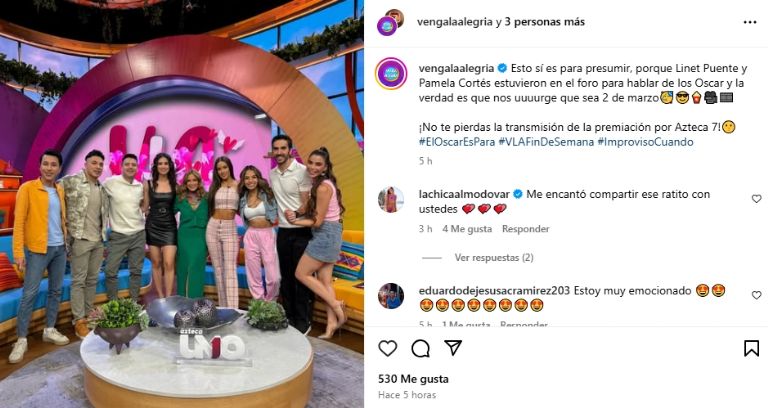The width and height of the screenshot is (768, 408).
Task: Like eduardodejesusacramirez203's comment
Action: [756, 295]
